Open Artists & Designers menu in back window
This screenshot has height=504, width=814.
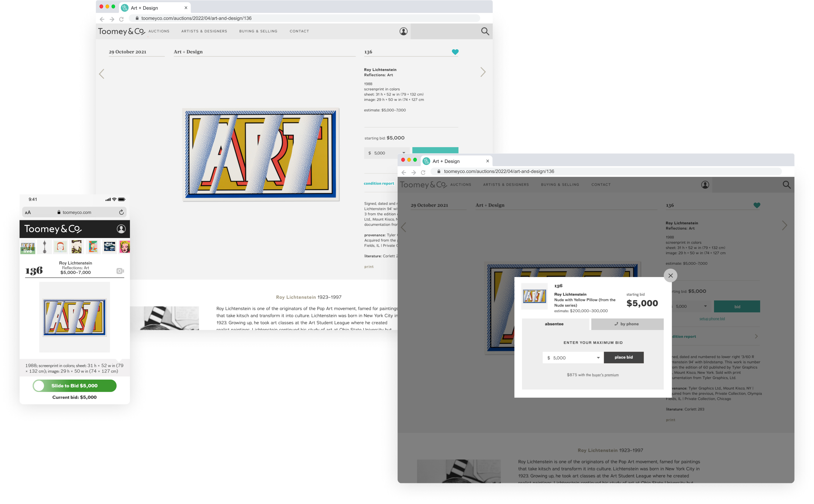pyautogui.click(x=204, y=31)
